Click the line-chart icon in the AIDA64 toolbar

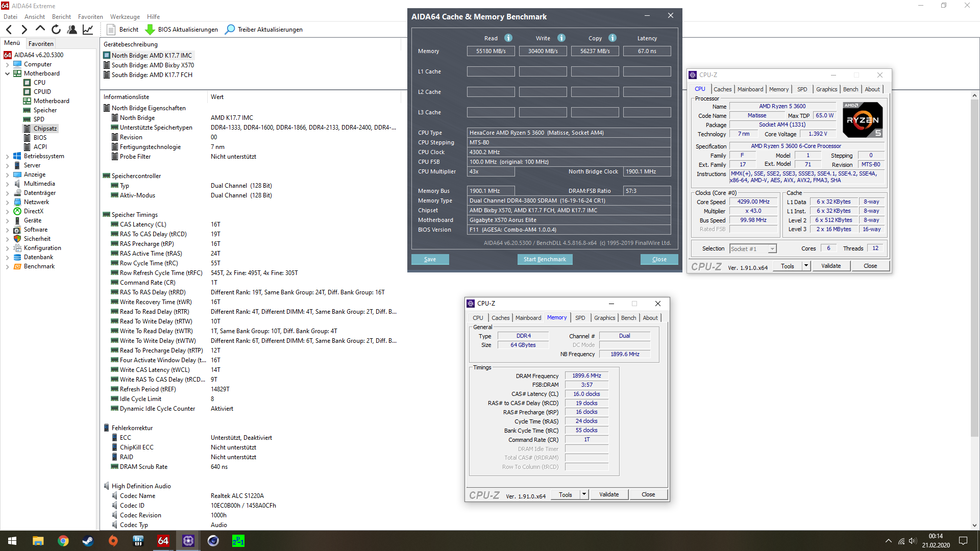point(88,29)
